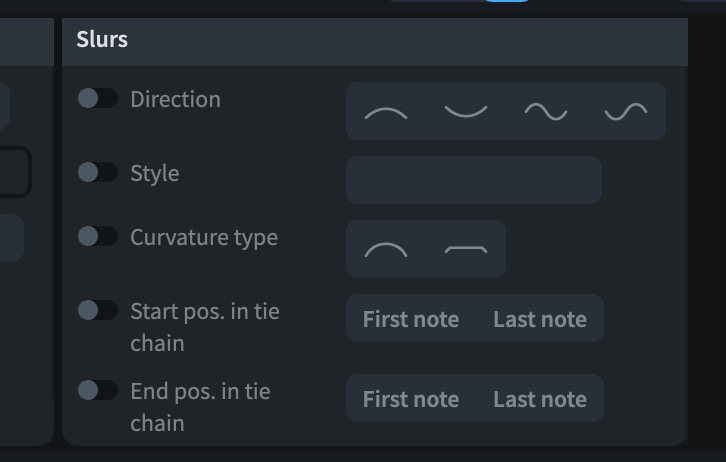Choose First note for Start pos. in tie chain
The image size is (726, 462).
[x=411, y=319]
